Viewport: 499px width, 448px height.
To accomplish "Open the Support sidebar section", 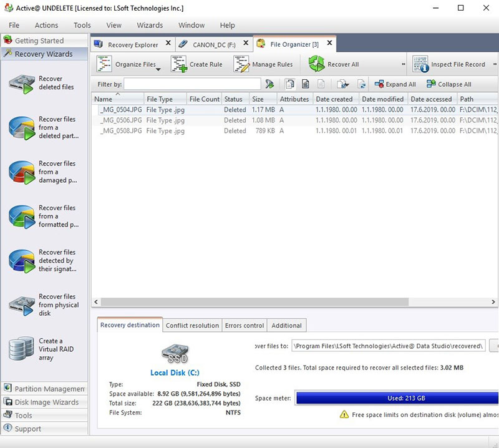I will [44, 429].
